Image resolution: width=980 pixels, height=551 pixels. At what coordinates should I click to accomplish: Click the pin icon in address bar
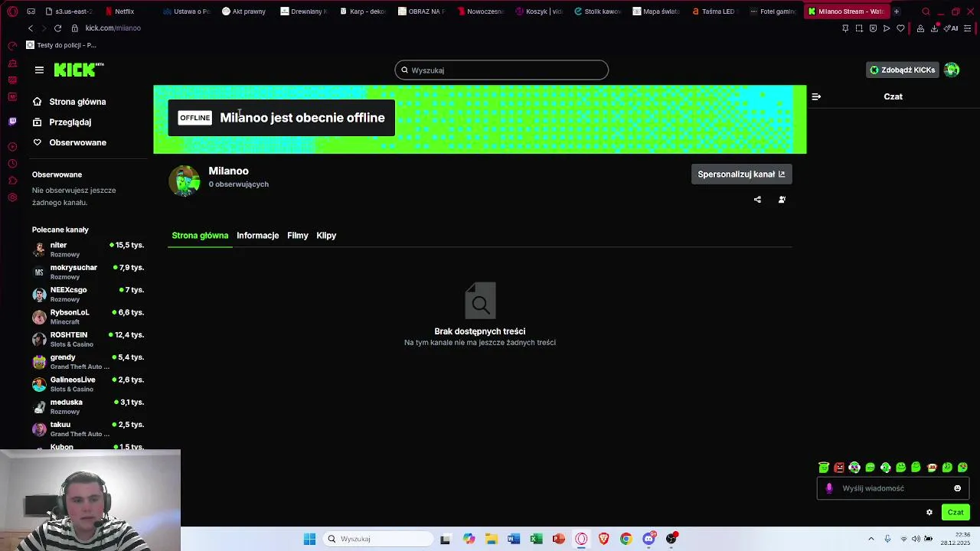click(845, 28)
